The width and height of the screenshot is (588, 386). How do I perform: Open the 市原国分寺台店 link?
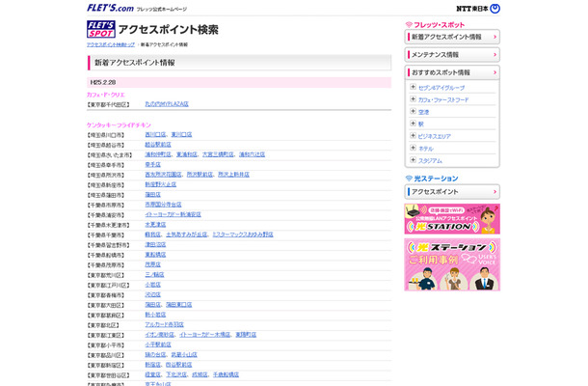coord(163,205)
